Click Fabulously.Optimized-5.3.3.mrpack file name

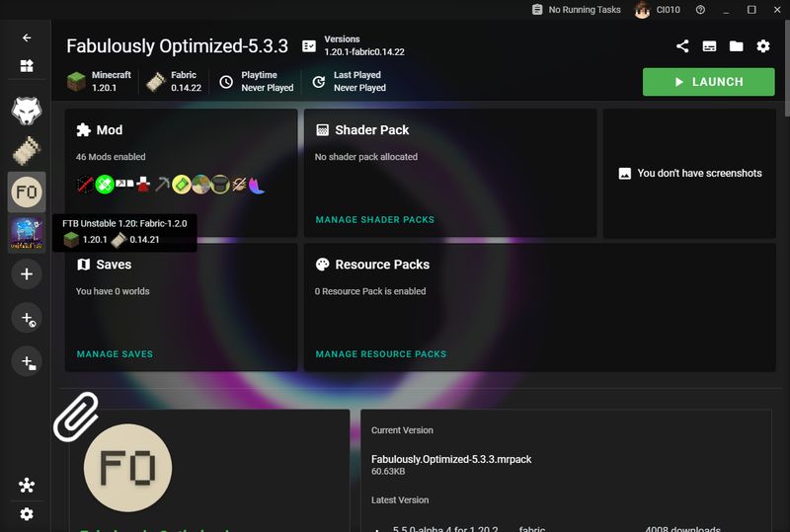451,459
